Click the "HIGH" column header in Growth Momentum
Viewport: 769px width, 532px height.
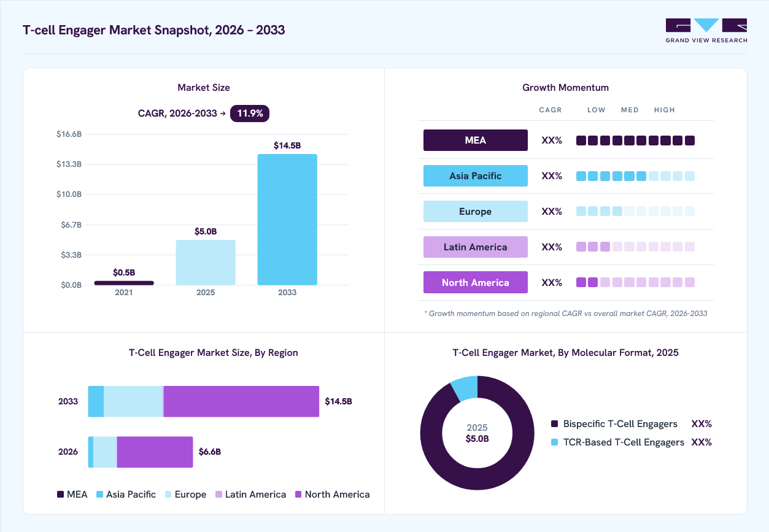[x=665, y=110]
